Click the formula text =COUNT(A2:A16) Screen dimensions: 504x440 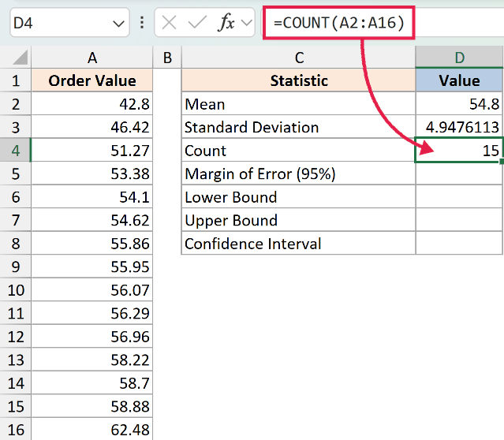coord(338,23)
